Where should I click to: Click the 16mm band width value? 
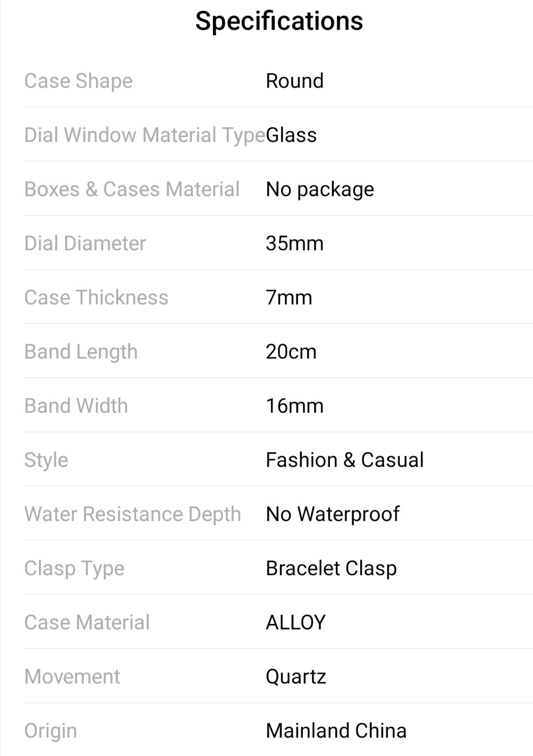295,406
